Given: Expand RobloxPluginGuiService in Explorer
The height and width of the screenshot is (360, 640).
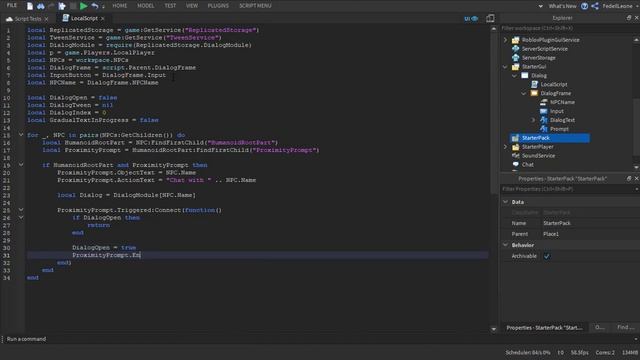Looking at the screenshot, I should [x=505, y=40].
